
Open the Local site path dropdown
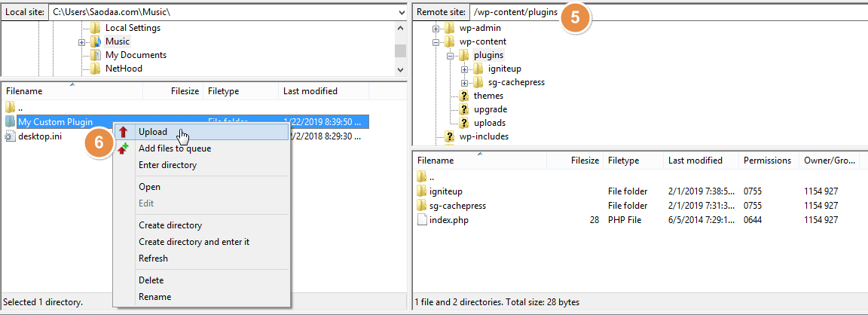pyautogui.click(x=399, y=12)
